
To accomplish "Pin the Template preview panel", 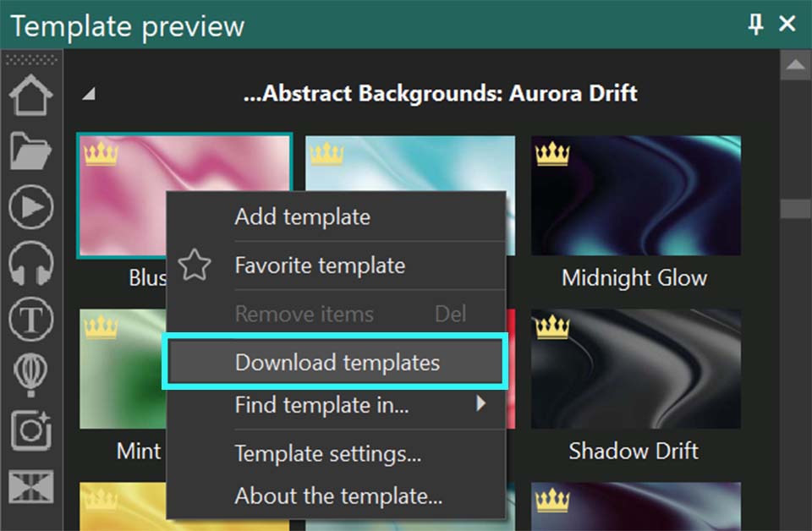I will (755, 24).
